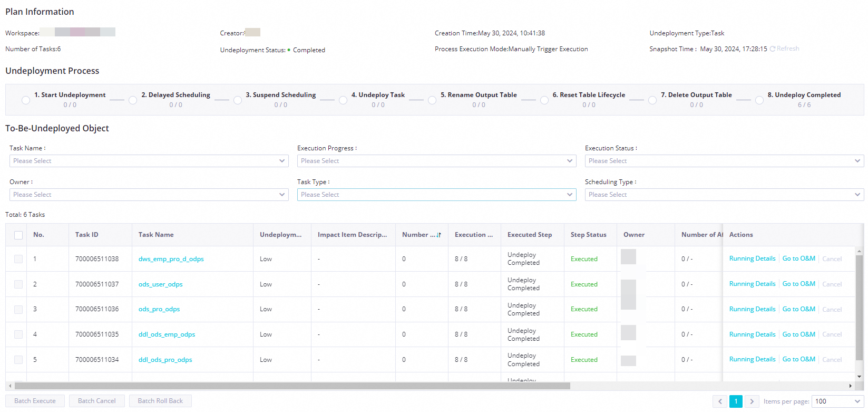Click the Impact Item Descrip... column header
Viewport: 868px width, 412px height.
point(353,235)
